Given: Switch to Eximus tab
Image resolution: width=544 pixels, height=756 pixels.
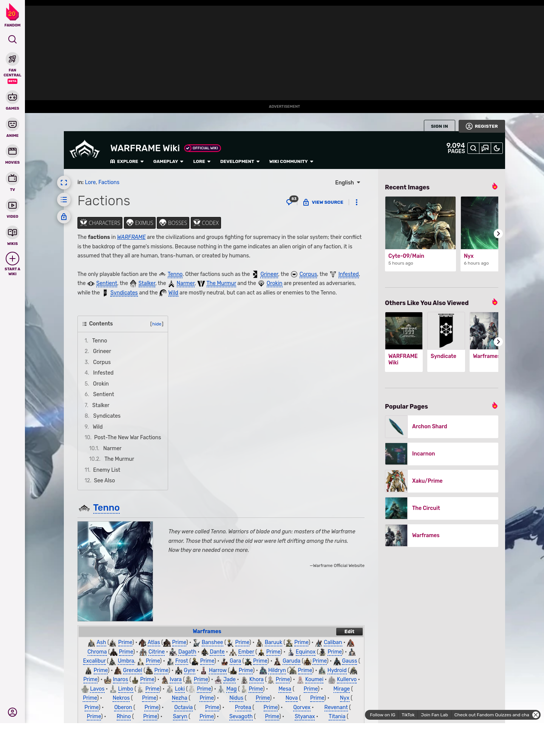Looking at the screenshot, I should click(140, 223).
